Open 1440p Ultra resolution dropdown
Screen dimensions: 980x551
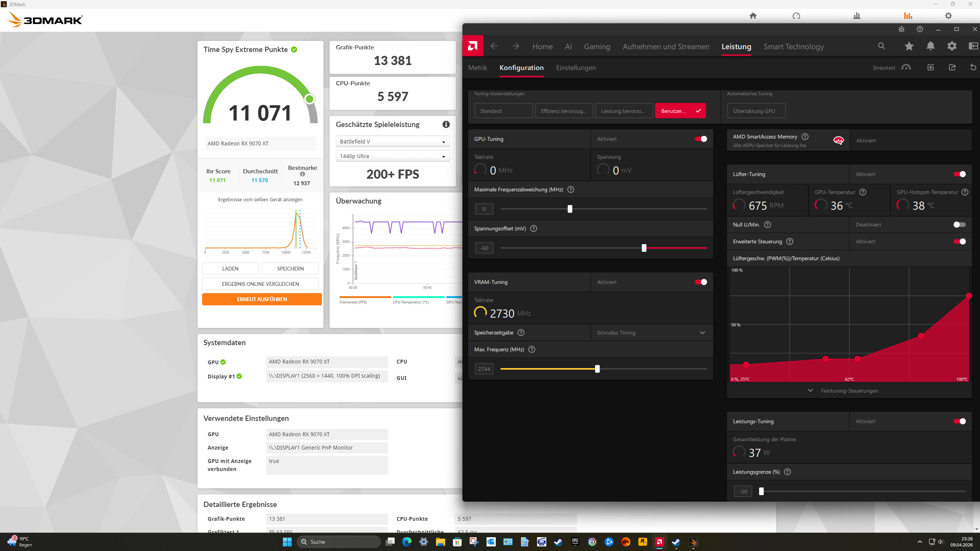pos(392,156)
